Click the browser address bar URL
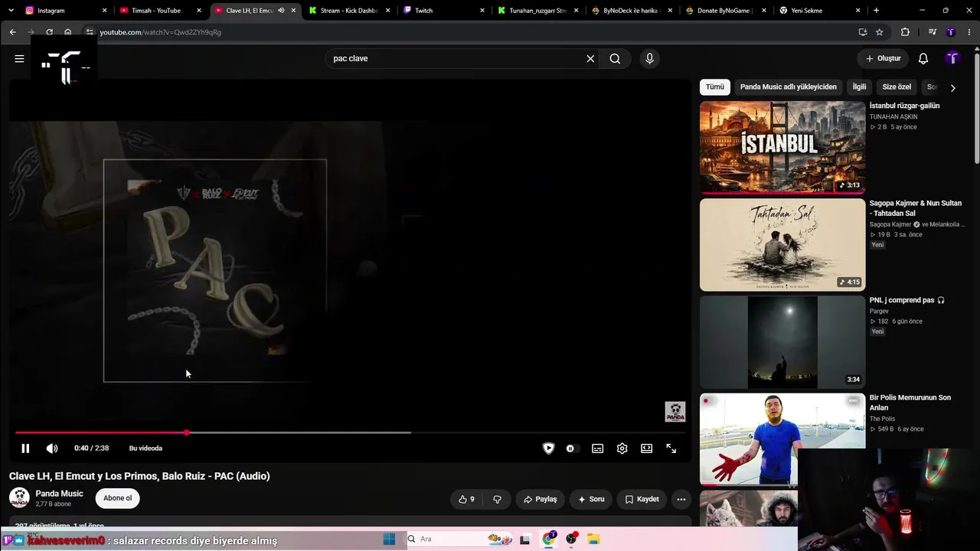 click(x=160, y=32)
